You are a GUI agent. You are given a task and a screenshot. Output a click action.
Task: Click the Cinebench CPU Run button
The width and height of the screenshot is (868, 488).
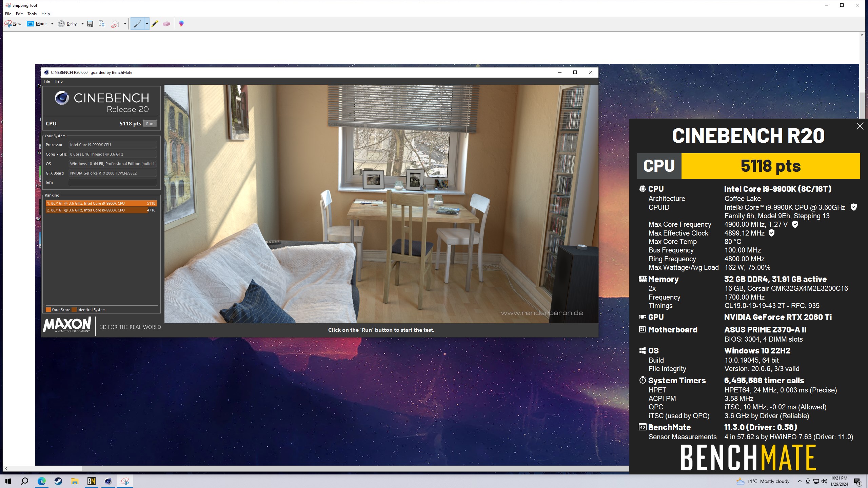click(x=150, y=124)
